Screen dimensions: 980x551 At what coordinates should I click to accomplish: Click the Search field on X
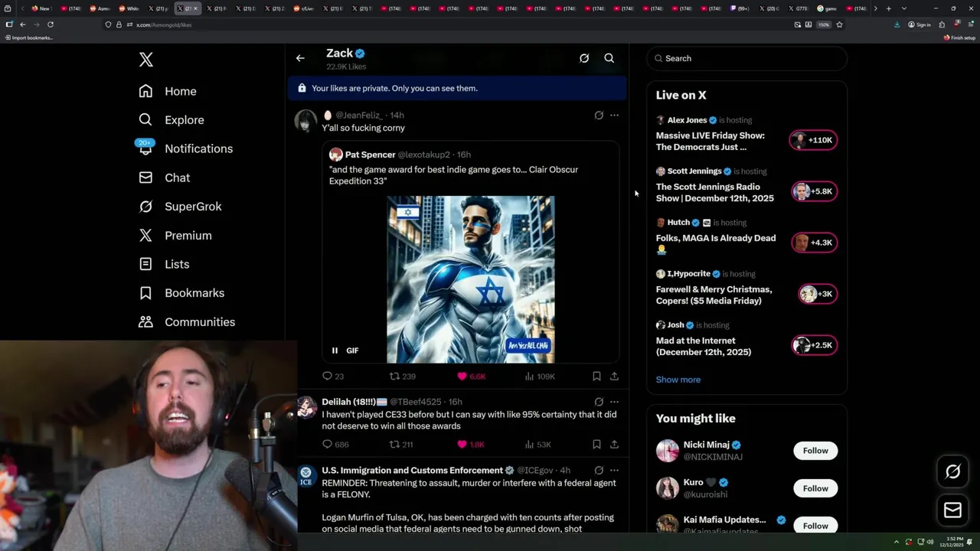(x=746, y=58)
